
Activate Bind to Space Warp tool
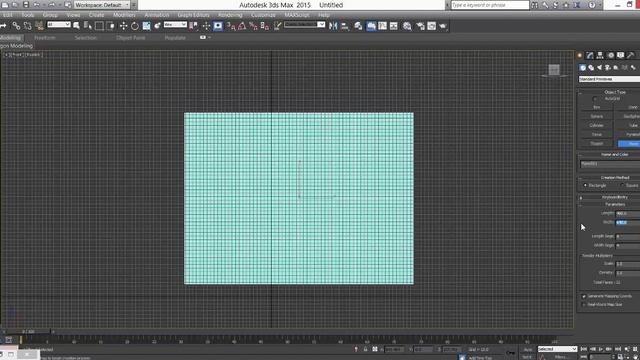click(x=39, y=26)
